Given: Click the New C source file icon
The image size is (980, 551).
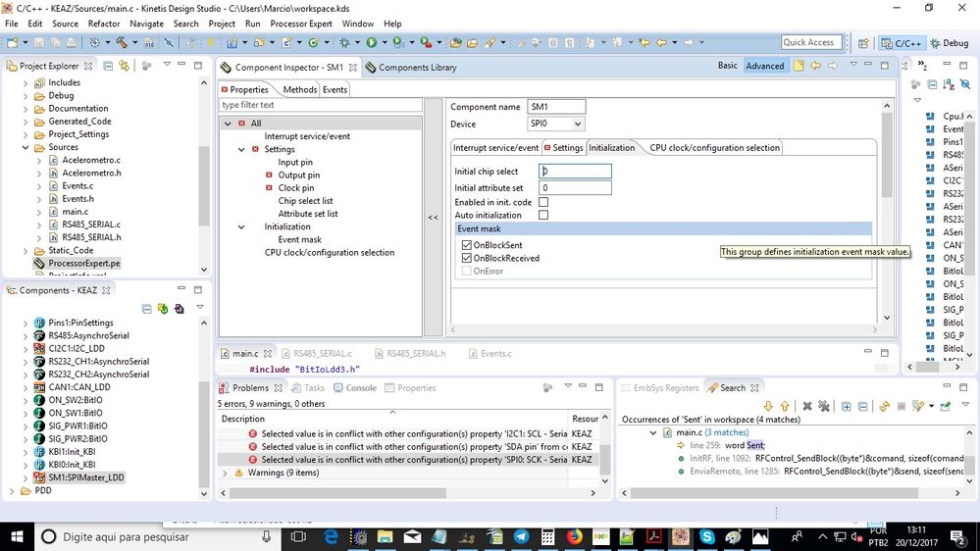Looking at the screenshot, I should (286, 42).
